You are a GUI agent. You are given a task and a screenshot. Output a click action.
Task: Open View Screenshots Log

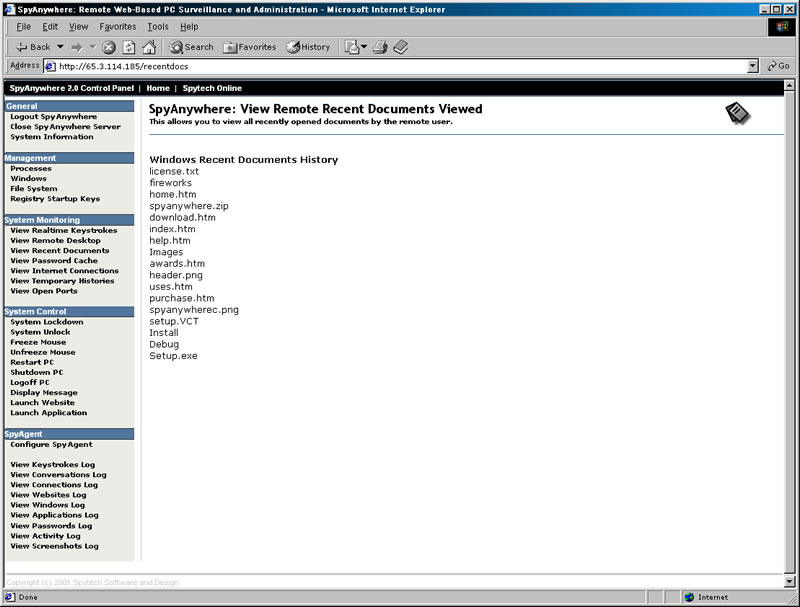coord(54,546)
